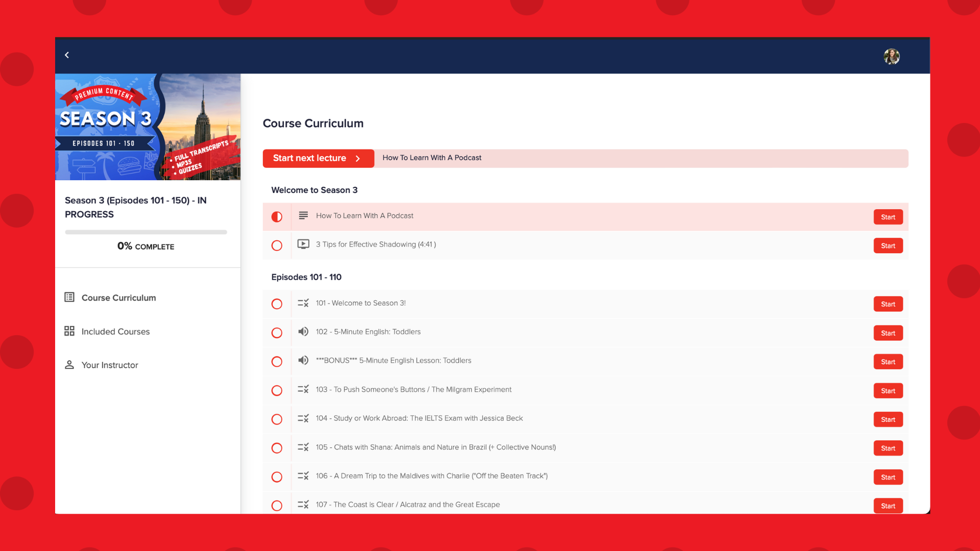Start the BONUS 5-Minute English Lesson: Toddlers

coord(888,362)
